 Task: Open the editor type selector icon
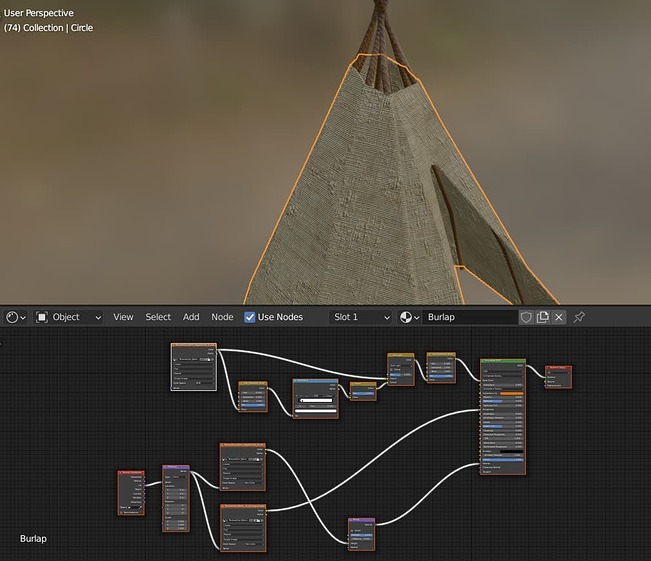(12, 317)
